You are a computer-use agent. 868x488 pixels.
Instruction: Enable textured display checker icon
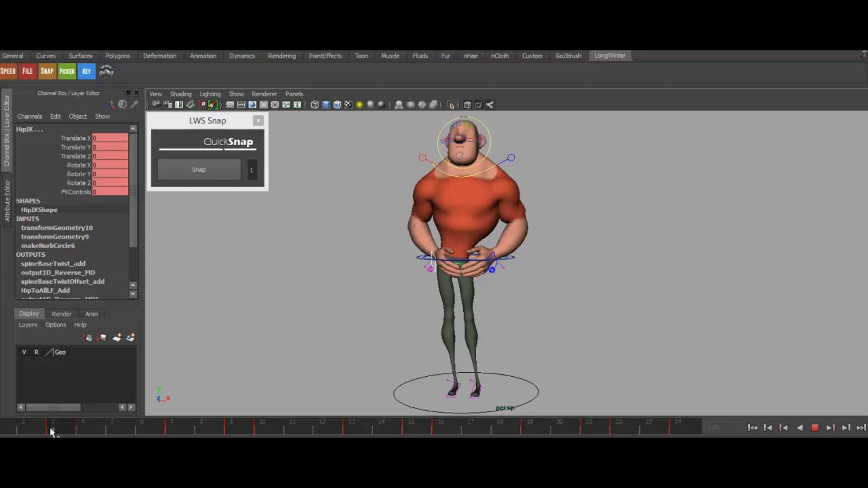point(348,105)
